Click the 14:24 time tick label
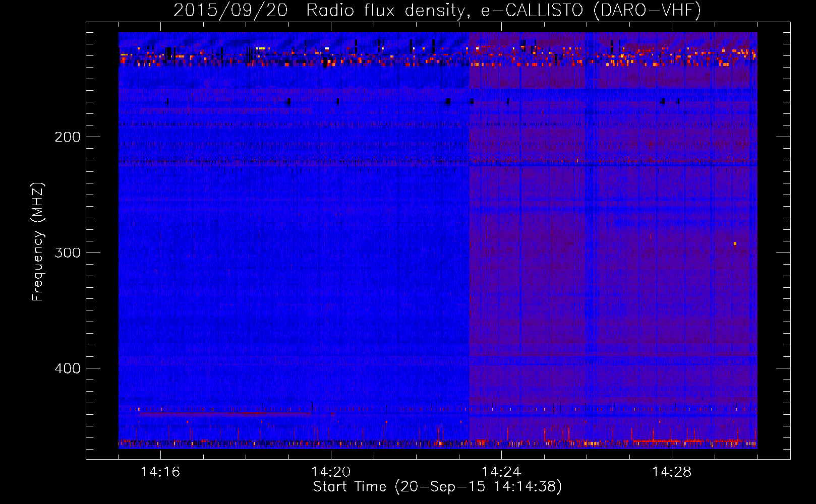Viewport: 816px width, 504px height. 501,472
